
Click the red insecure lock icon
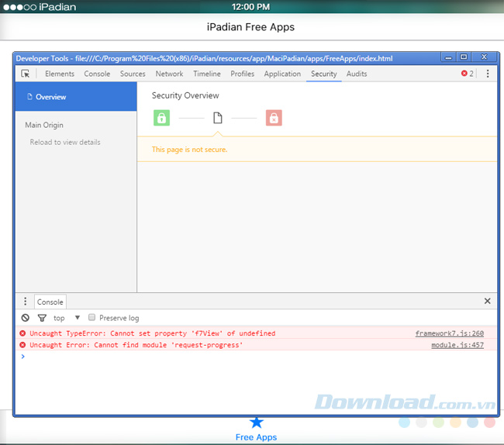[x=274, y=118]
